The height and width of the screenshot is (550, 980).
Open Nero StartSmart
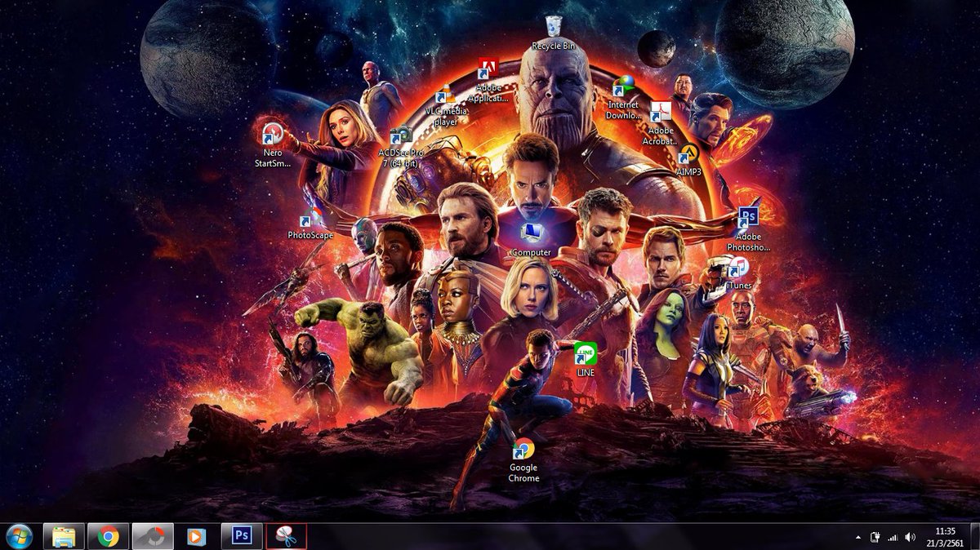272,135
